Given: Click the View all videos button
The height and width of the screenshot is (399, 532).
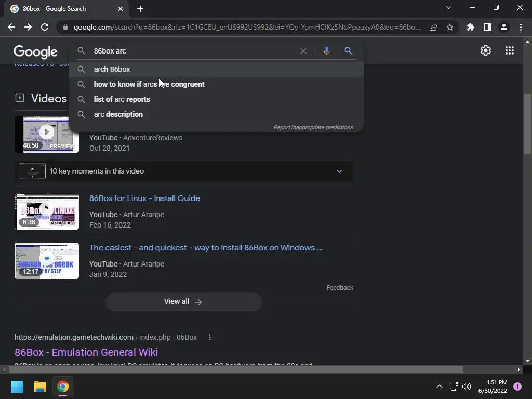Looking at the screenshot, I should click(x=183, y=302).
